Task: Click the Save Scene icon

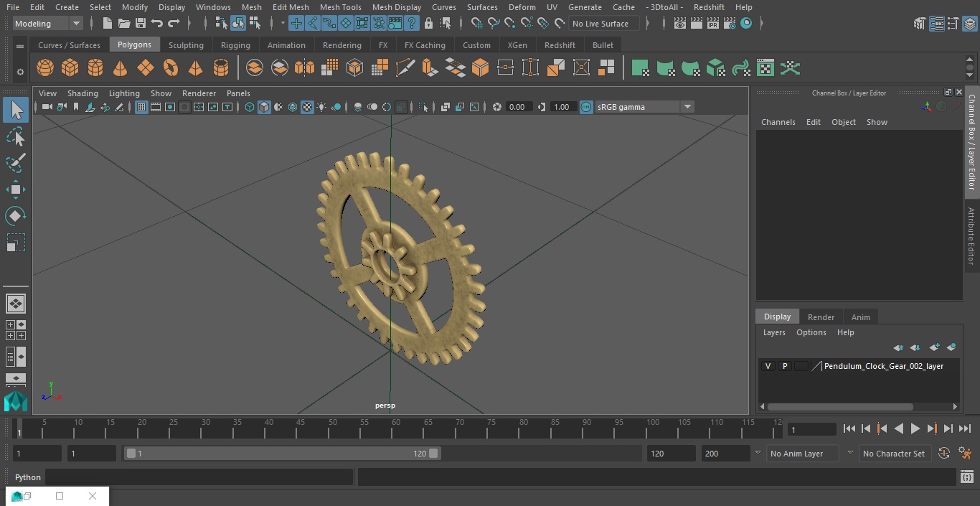Action: (x=141, y=24)
